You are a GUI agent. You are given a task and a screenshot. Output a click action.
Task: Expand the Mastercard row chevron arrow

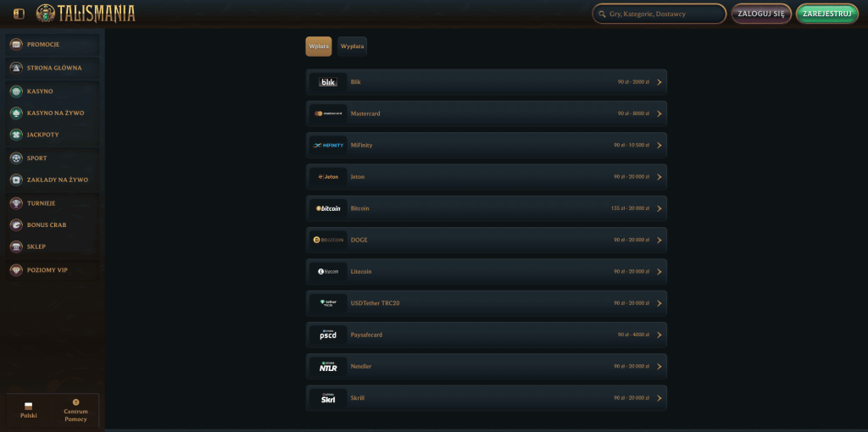659,114
